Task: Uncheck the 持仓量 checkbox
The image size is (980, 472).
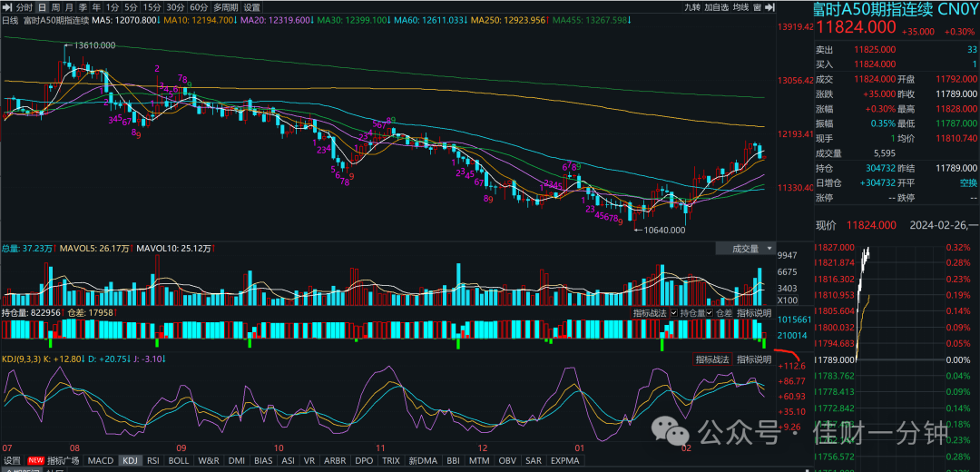Action: (674, 312)
